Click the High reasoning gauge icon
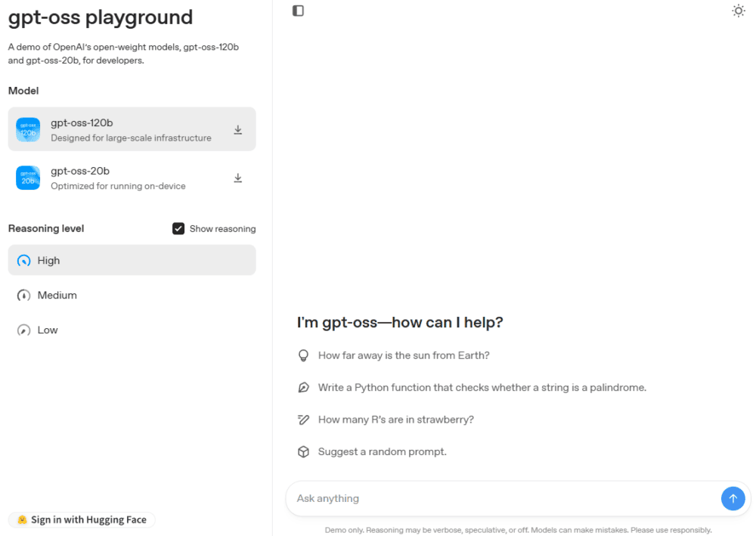This screenshot has height=536, width=756. click(x=23, y=261)
